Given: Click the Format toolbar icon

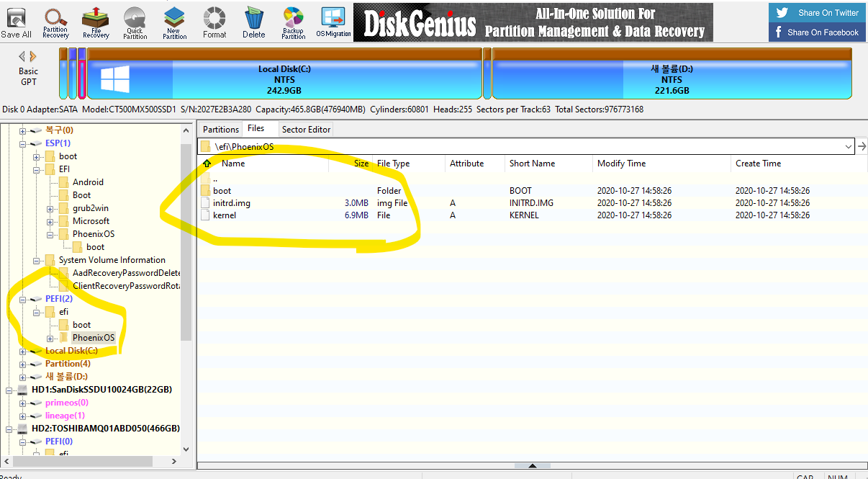Looking at the screenshot, I should 214,22.
